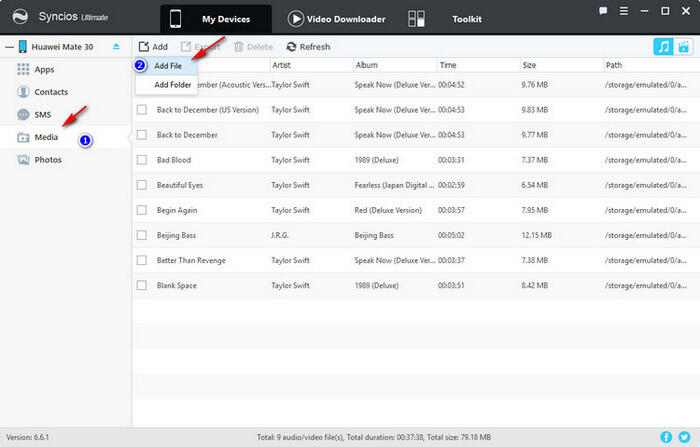Click the Version: 6.6.1 status text
The image size is (700, 447).
[x=28, y=437]
